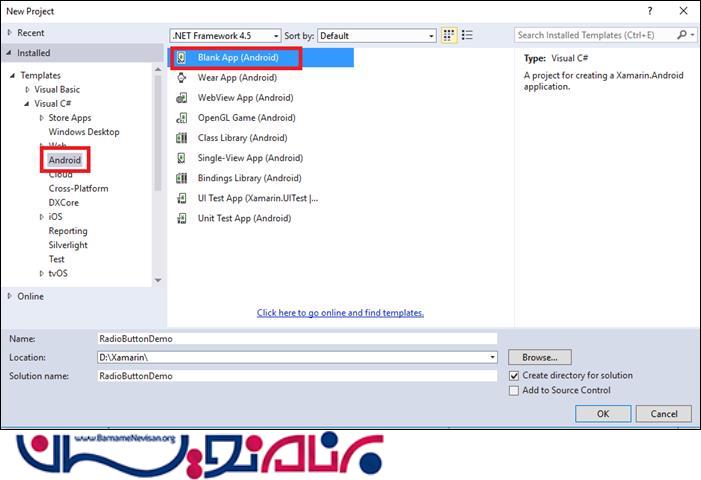Click the template tree scroll down arrow

coord(158,280)
